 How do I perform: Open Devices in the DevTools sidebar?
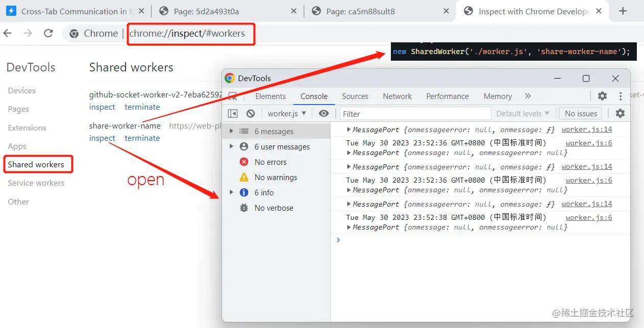(x=21, y=90)
